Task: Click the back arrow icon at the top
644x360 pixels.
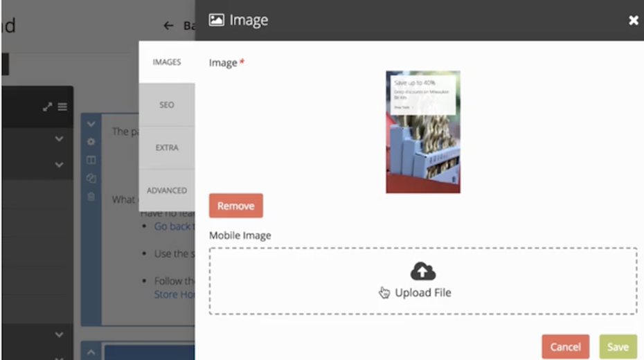Action: [x=168, y=26]
